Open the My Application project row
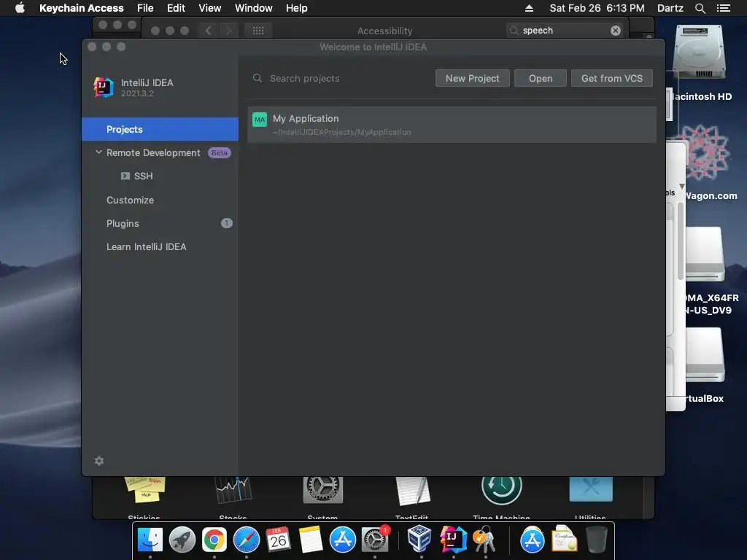The width and height of the screenshot is (747, 560). click(x=452, y=125)
